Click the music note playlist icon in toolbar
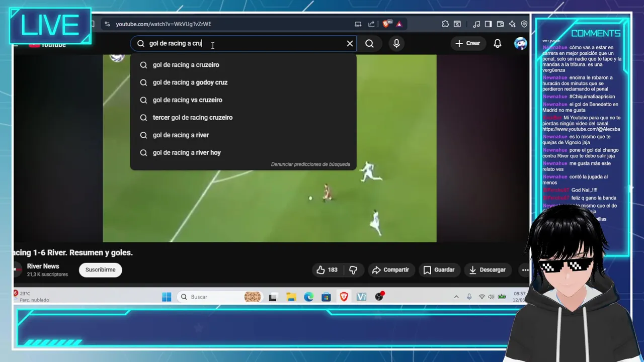The image size is (644, 362). pos(476,24)
